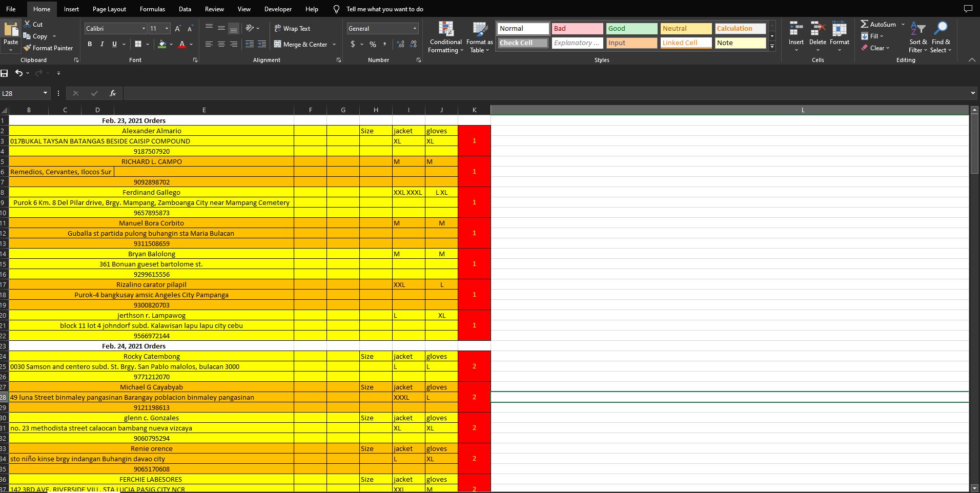Open the Format as Table gallery
Screen dimensions: 980x493
coord(480,37)
